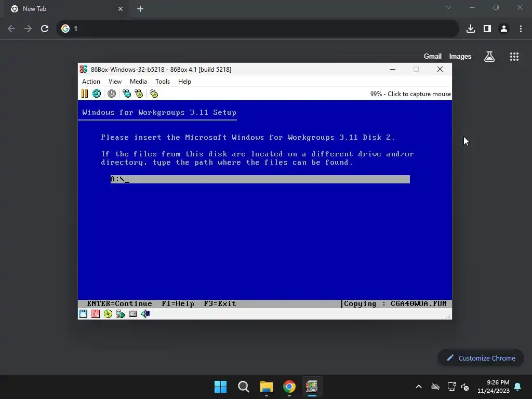This screenshot has width=532, height=399.
Task: Open the 86Box Action menu
Action: point(91,82)
